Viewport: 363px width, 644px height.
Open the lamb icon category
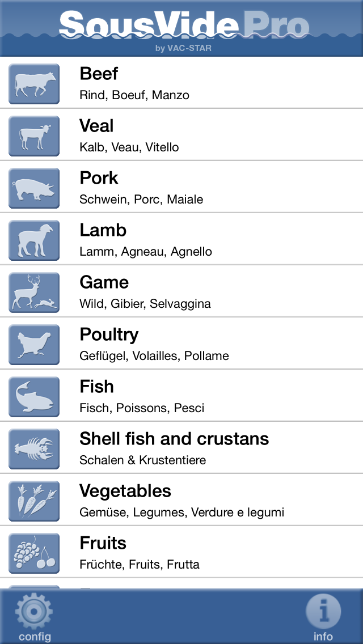click(x=34, y=240)
